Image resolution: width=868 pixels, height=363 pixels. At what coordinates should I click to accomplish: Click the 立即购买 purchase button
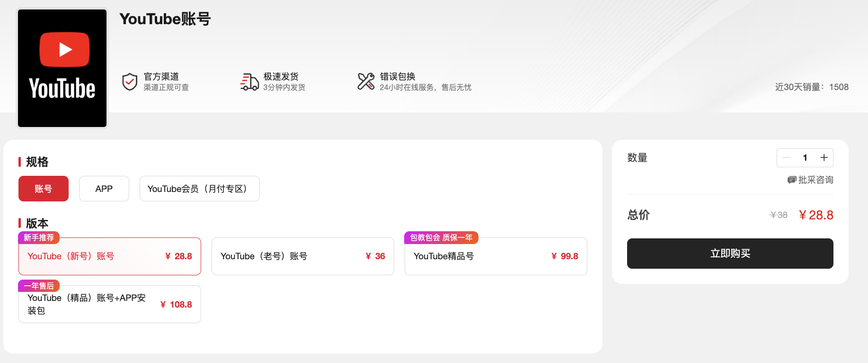[730, 253]
